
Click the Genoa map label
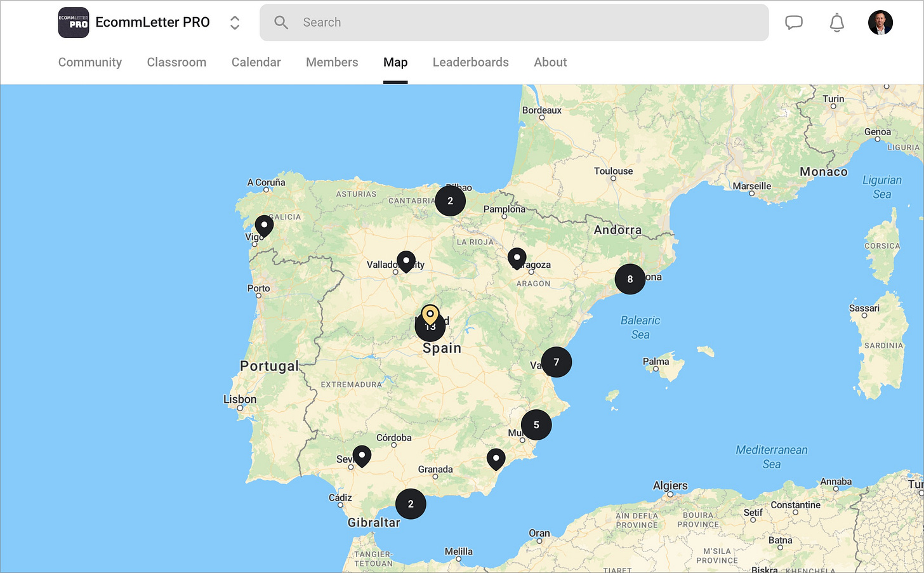(878, 131)
